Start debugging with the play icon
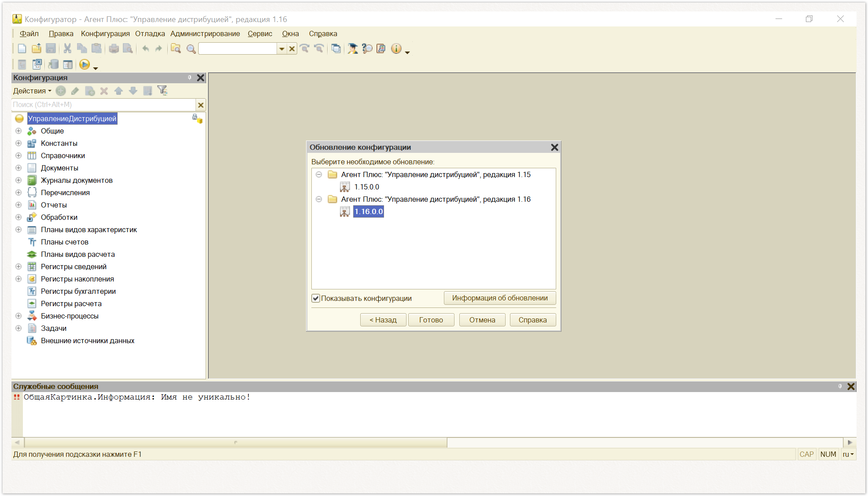 pos(84,65)
